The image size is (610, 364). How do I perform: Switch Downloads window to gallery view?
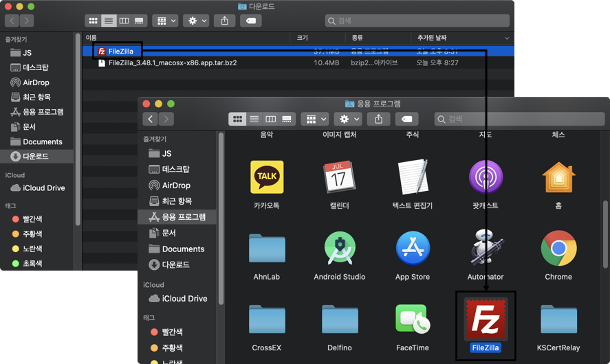click(x=139, y=21)
